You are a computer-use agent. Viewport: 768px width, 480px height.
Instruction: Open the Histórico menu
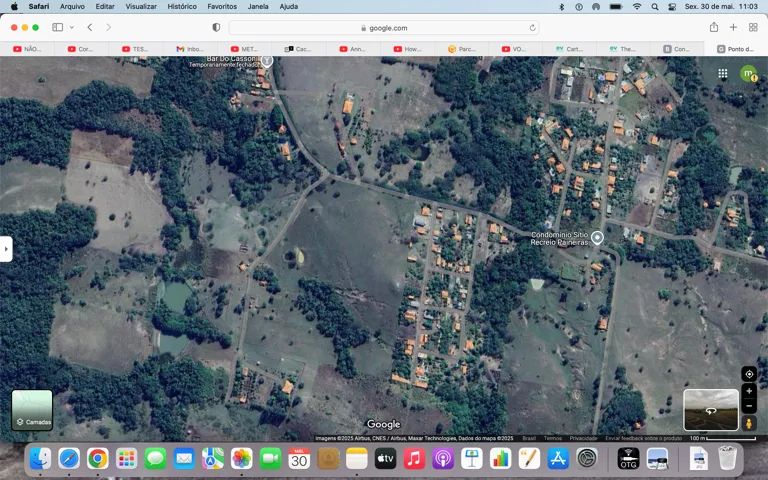coord(182,6)
